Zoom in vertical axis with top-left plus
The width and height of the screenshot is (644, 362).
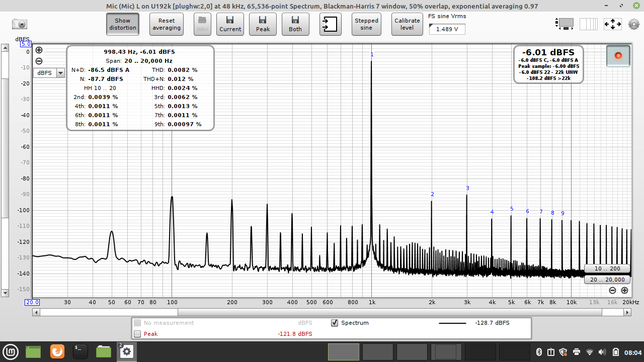pos(39,50)
